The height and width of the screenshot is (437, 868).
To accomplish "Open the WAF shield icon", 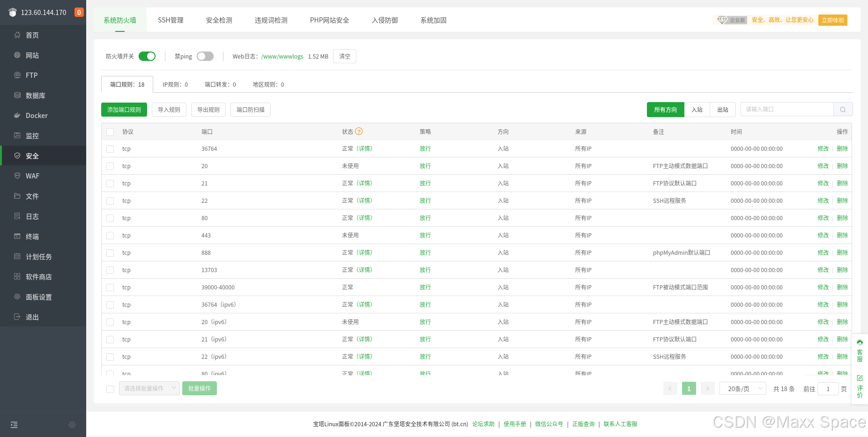I will pos(17,176).
